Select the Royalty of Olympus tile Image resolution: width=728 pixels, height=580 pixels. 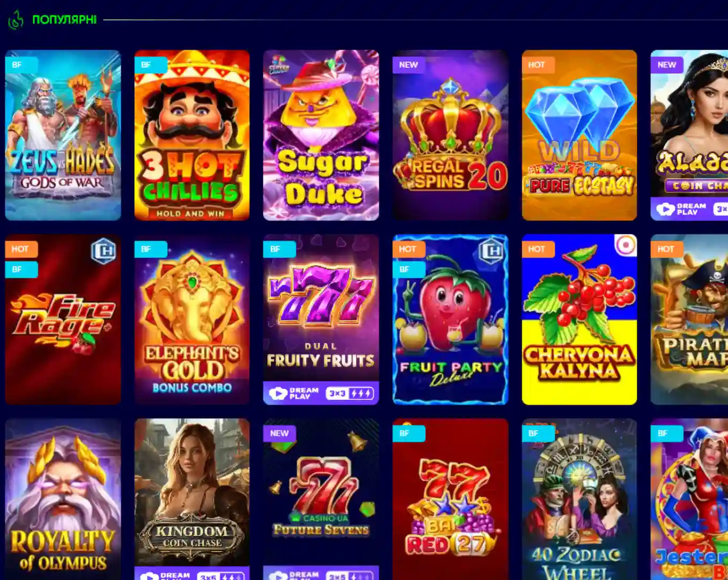[x=63, y=499]
